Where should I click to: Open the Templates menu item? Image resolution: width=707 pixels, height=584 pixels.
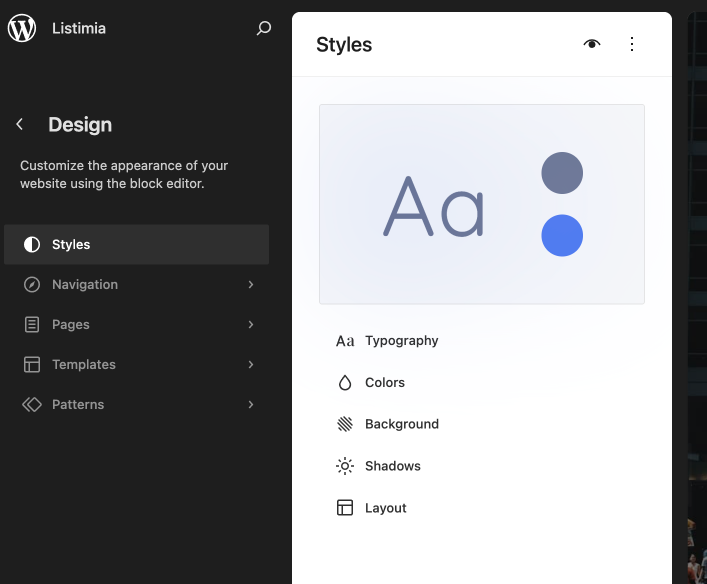137,364
